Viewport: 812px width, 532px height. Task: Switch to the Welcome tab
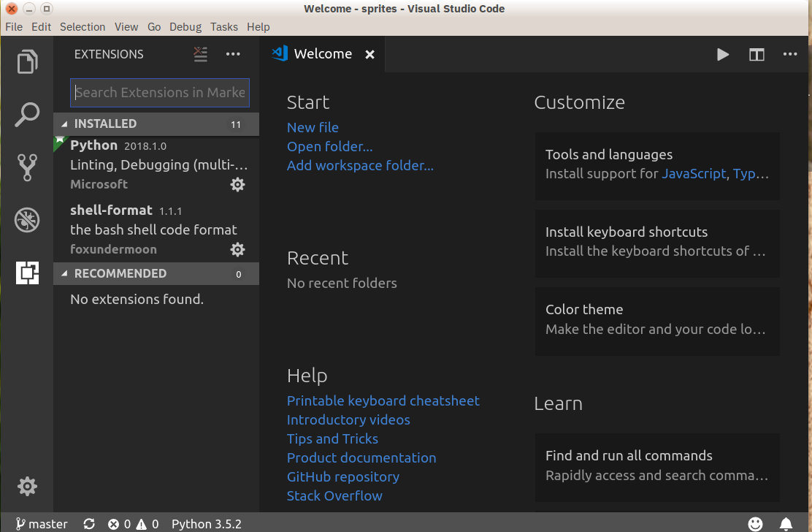click(321, 53)
